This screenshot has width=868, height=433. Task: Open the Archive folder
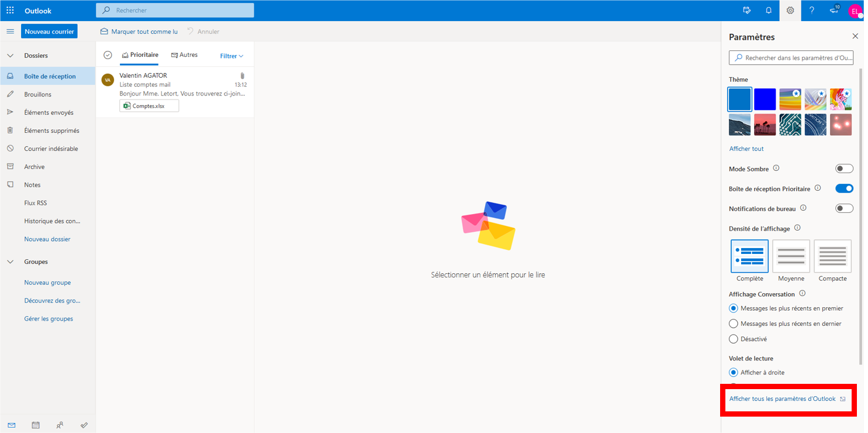click(x=48, y=167)
